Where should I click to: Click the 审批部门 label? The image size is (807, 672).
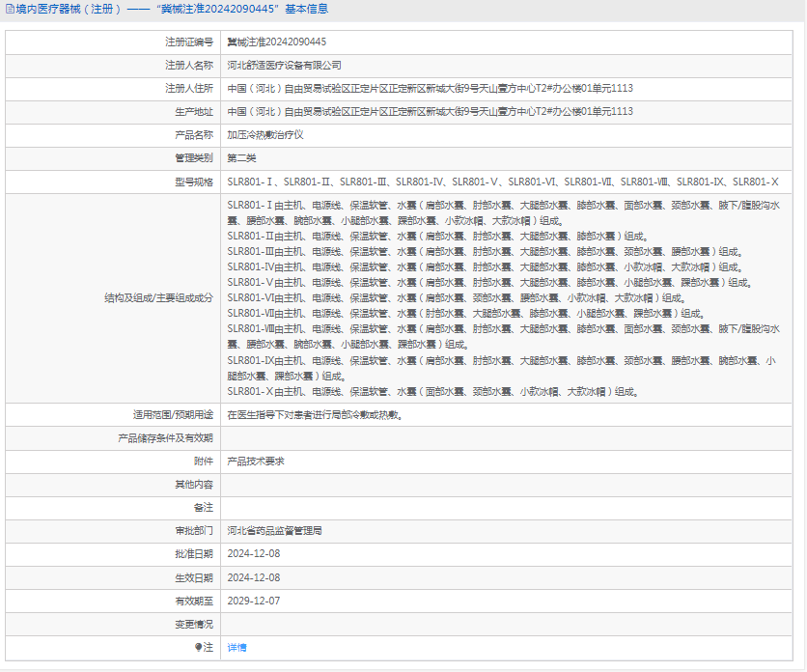(194, 531)
